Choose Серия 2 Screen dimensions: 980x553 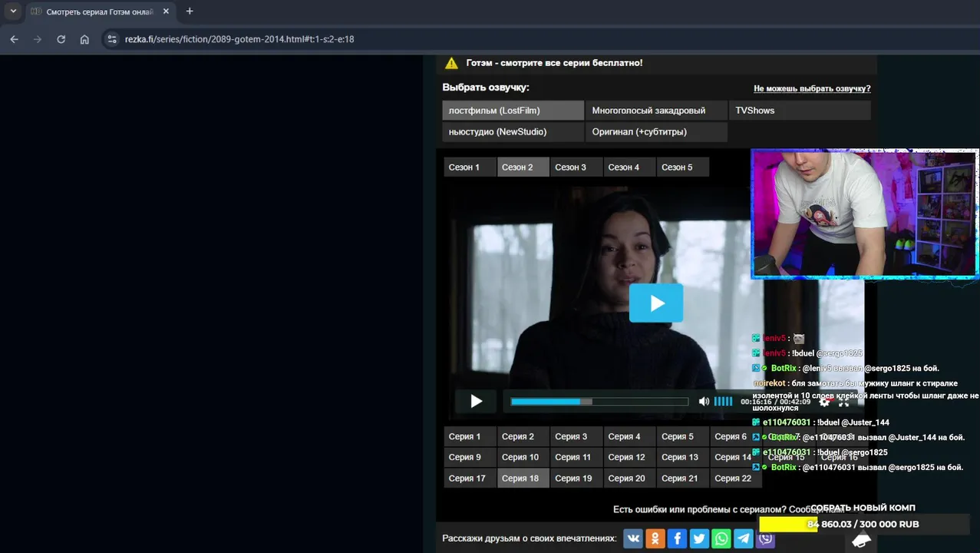click(x=523, y=436)
